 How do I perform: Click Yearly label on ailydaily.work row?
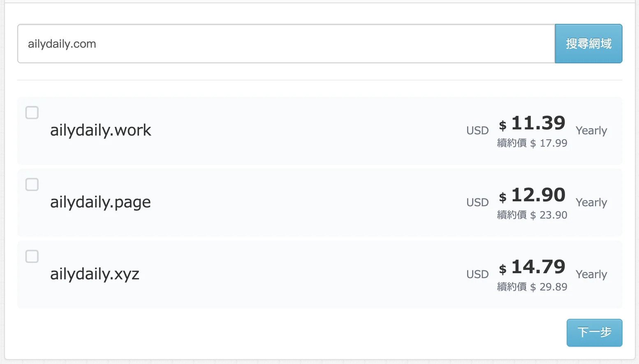pyautogui.click(x=591, y=131)
